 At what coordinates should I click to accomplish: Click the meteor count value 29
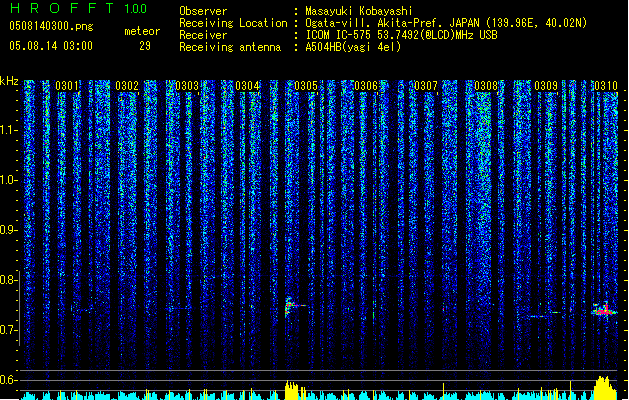[145, 46]
